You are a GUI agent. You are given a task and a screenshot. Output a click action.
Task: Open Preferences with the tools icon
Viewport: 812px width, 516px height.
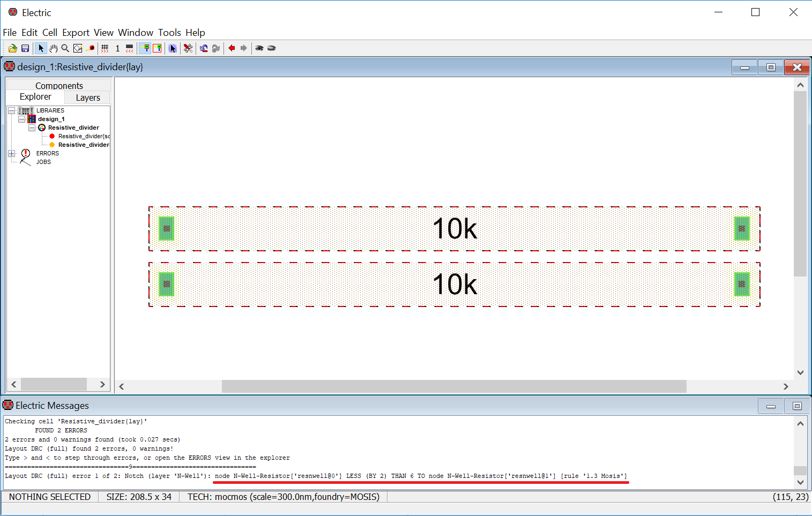[x=188, y=48]
